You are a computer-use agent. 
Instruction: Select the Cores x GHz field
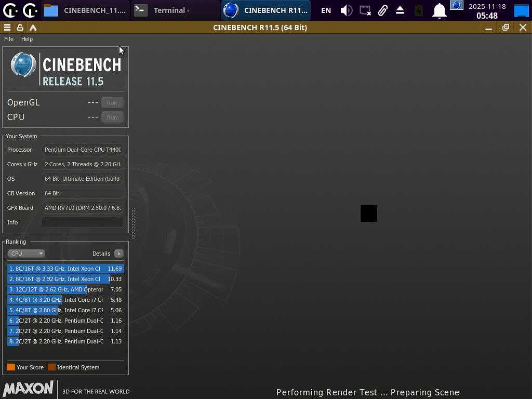point(83,164)
